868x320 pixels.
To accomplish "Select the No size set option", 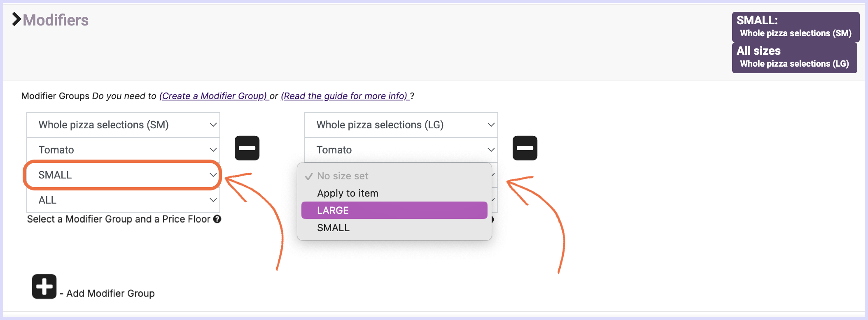I will 394,176.
